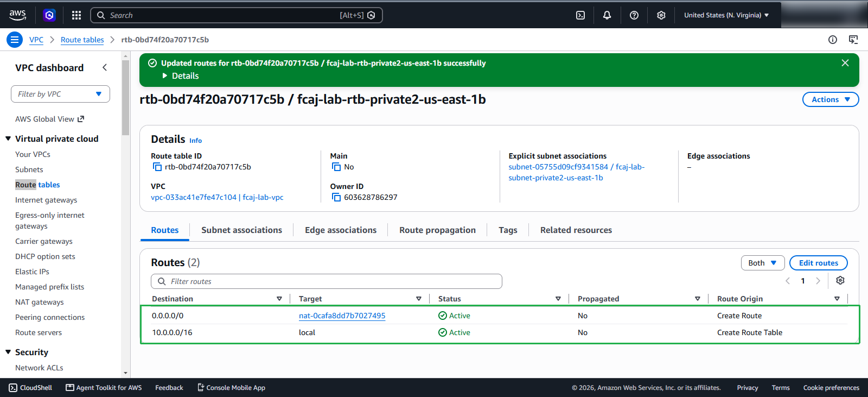The height and width of the screenshot is (397, 868).
Task: Open the Tags tab
Action: coord(508,230)
